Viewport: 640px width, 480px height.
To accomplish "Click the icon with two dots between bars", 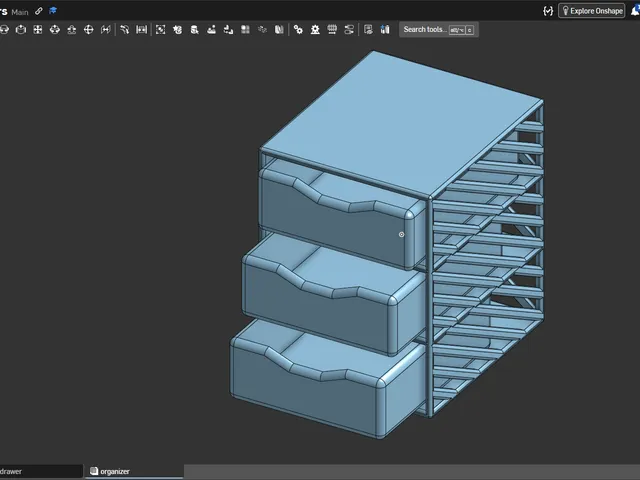I will point(142,29).
